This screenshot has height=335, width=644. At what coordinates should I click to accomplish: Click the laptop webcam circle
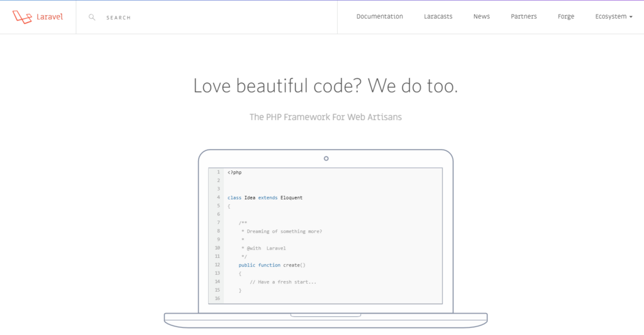point(326,158)
